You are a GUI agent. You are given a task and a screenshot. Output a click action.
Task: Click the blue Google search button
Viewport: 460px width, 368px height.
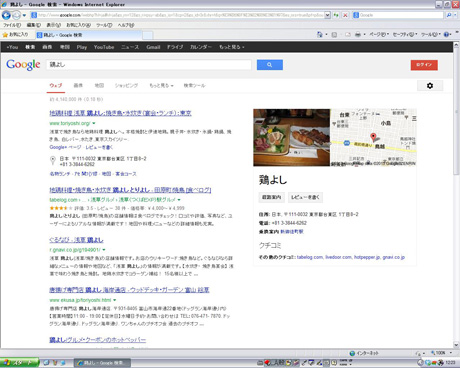click(x=270, y=65)
